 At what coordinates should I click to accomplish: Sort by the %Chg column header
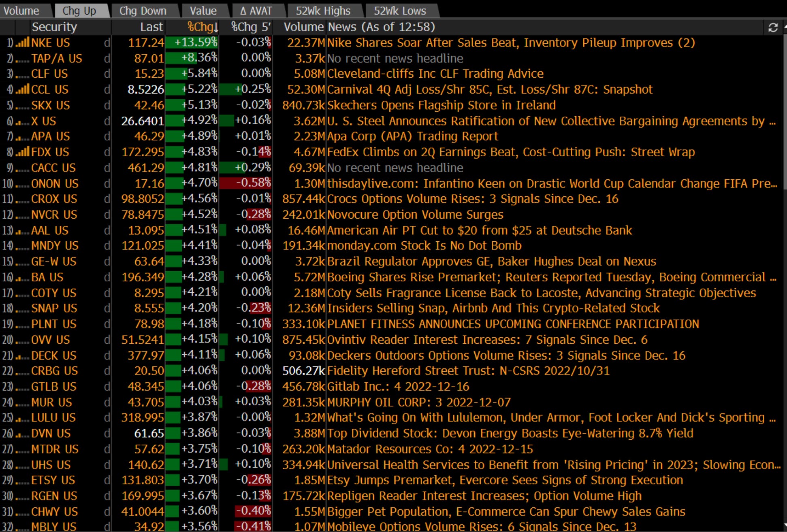tap(203, 27)
